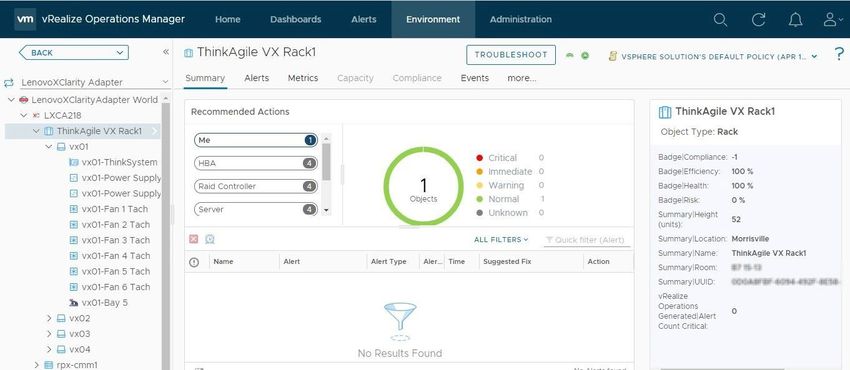The height and width of the screenshot is (370, 850).
Task: Open the Alerts top menu
Action: pyautogui.click(x=364, y=19)
